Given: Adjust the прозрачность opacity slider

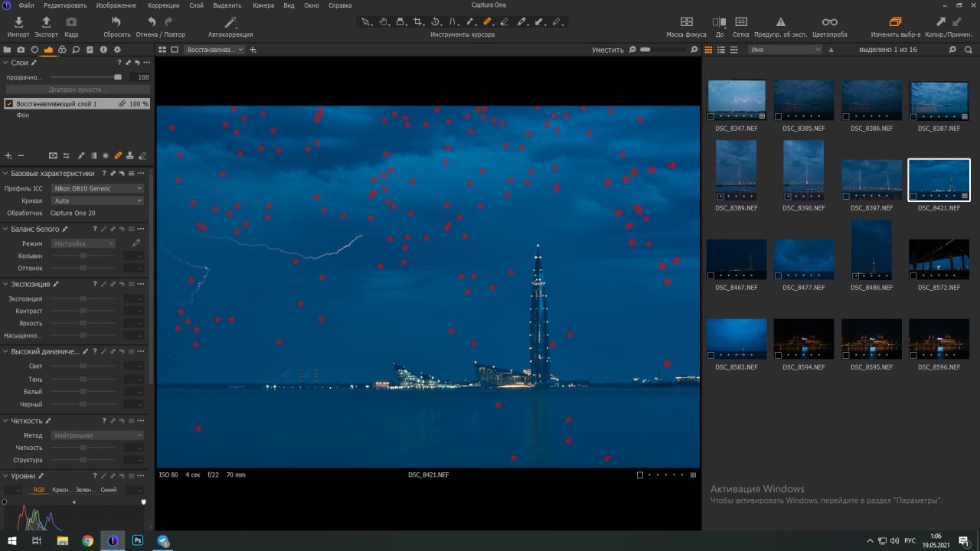Looking at the screenshot, I should coord(86,77).
